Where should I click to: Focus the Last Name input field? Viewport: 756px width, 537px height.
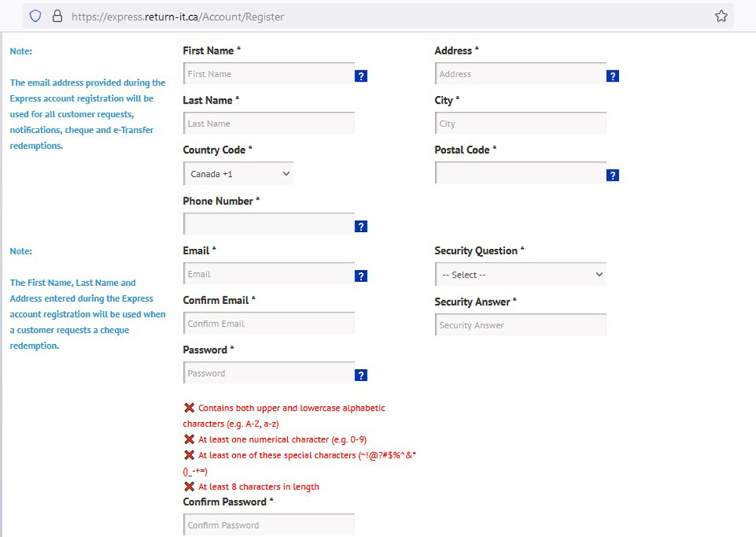tap(269, 123)
